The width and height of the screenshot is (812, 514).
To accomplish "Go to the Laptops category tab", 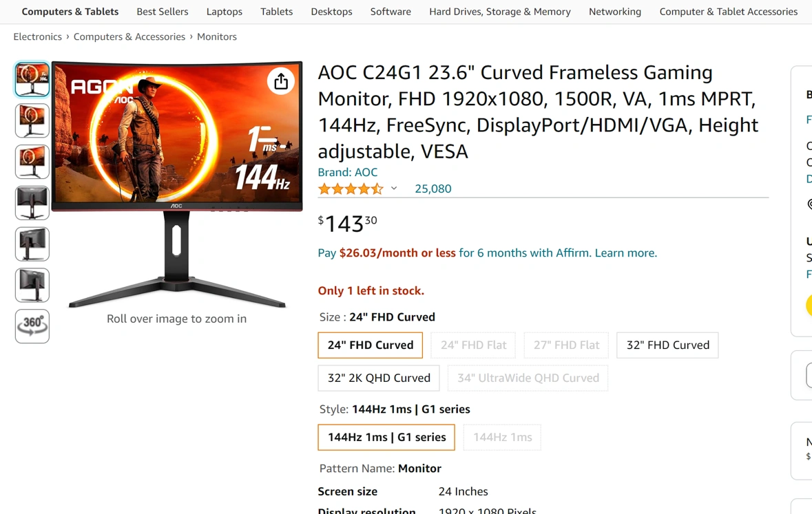I will [x=225, y=12].
